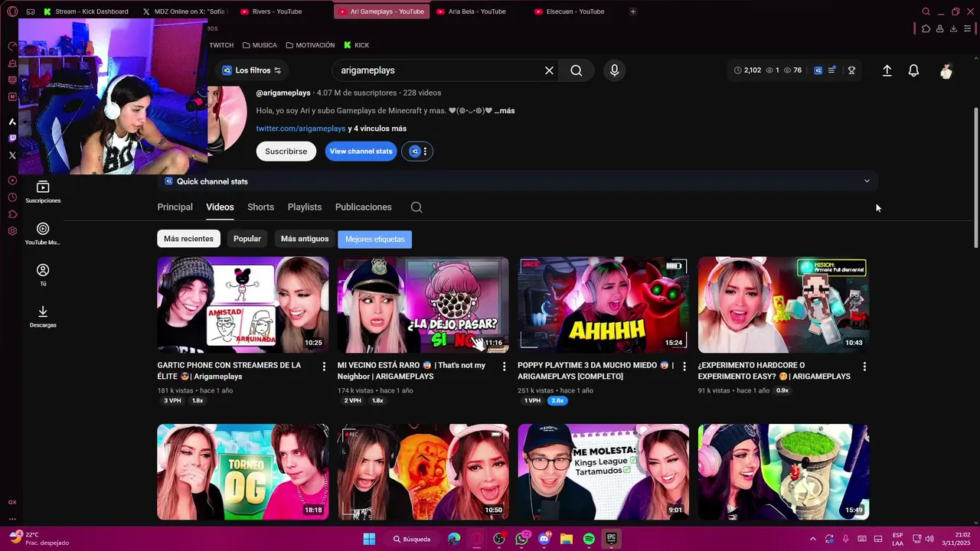Open Spotify from the Windows taskbar
980x551 pixels.
[589, 539]
